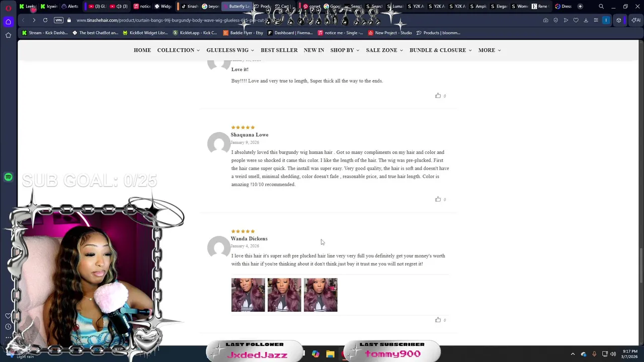Reload the page
The image size is (644, 362).
(x=45, y=20)
